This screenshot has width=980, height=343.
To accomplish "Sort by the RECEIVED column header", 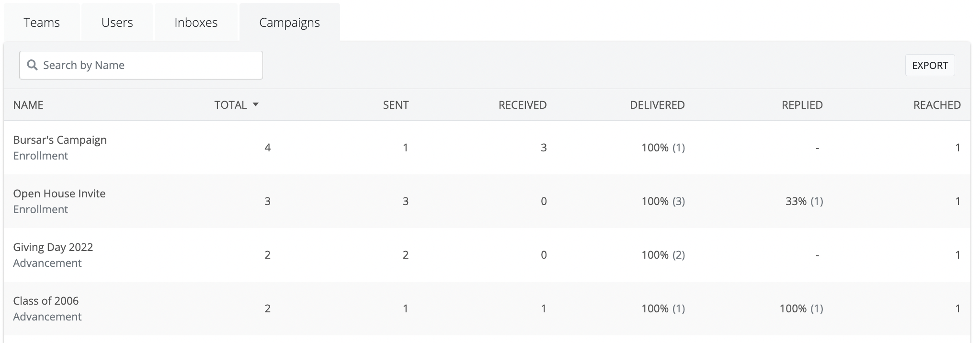I will point(522,105).
